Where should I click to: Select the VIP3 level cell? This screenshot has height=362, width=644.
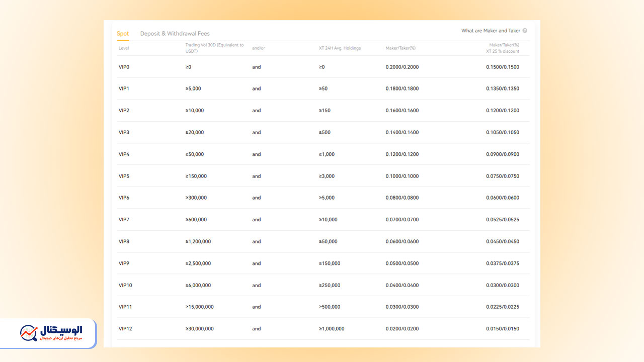(x=124, y=132)
